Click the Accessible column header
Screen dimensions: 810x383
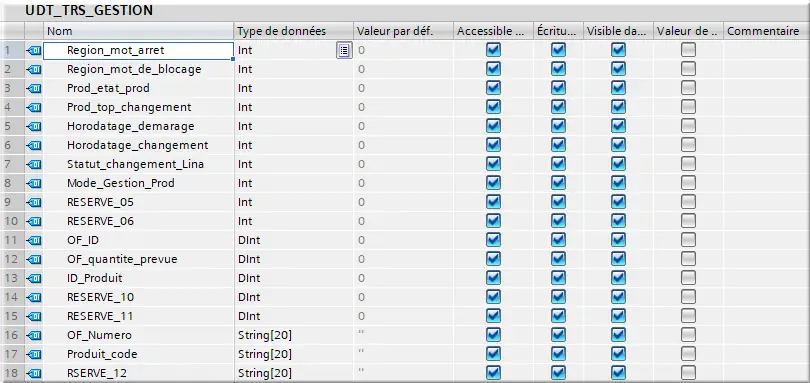493,31
